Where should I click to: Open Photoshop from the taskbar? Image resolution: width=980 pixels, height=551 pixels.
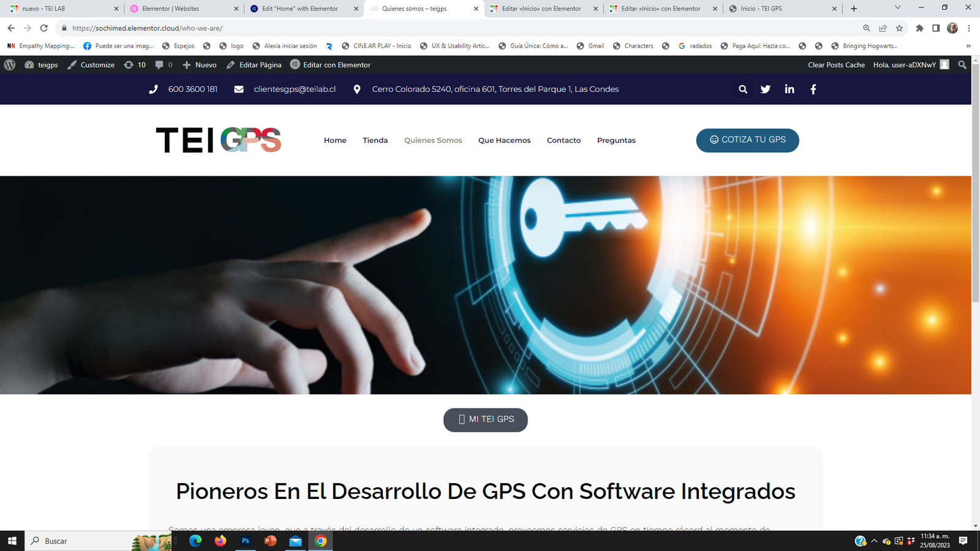(x=245, y=541)
